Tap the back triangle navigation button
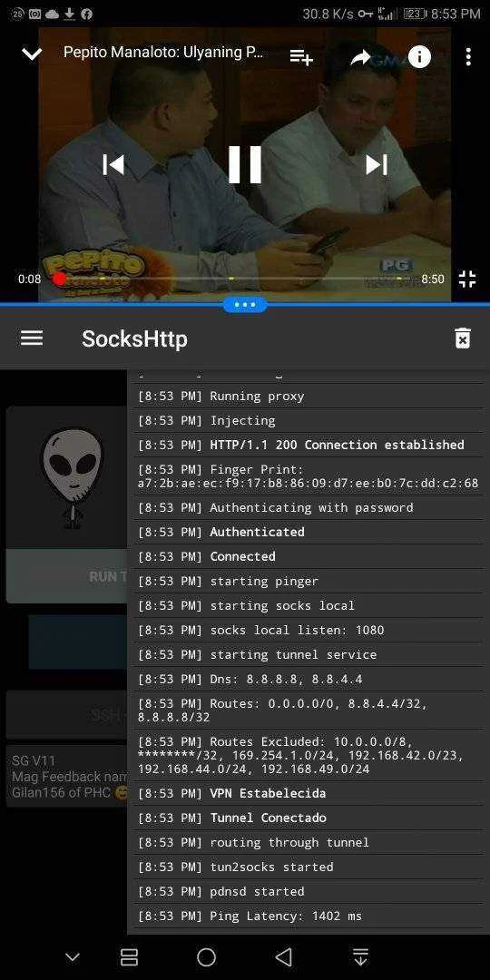The width and height of the screenshot is (490, 980). point(283,957)
